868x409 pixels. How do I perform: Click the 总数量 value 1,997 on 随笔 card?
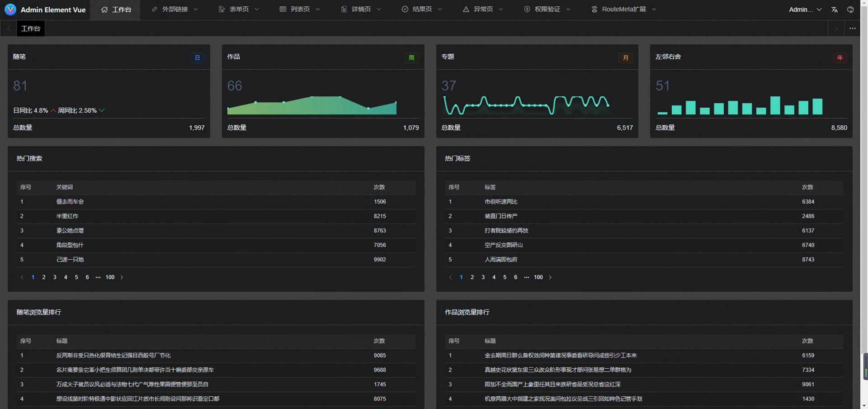(x=197, y=128)
